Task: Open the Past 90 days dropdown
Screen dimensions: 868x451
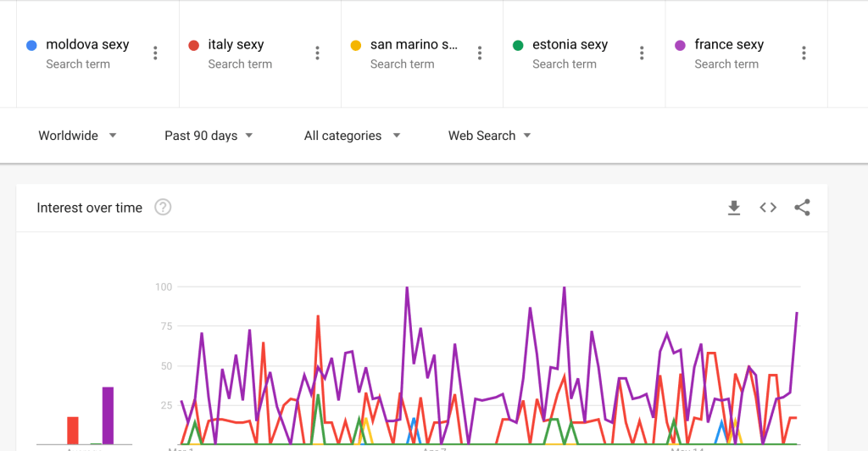Action: coord(209,136)
